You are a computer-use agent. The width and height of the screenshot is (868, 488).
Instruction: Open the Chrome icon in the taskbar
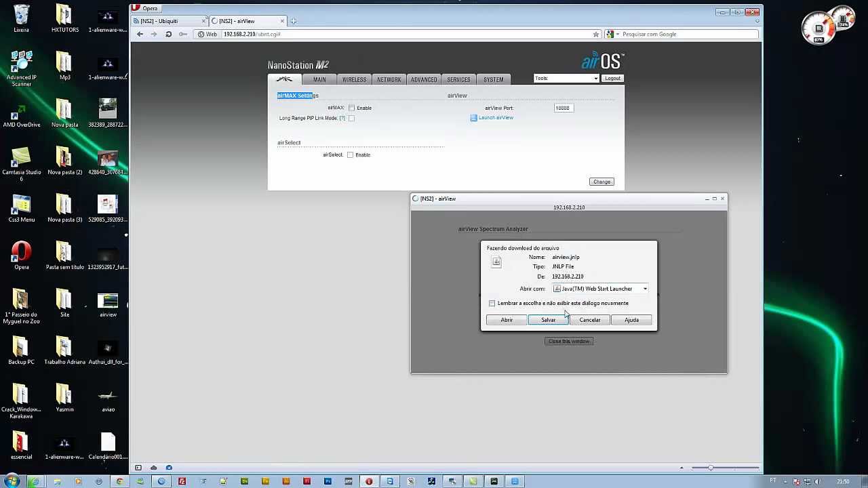119,481
